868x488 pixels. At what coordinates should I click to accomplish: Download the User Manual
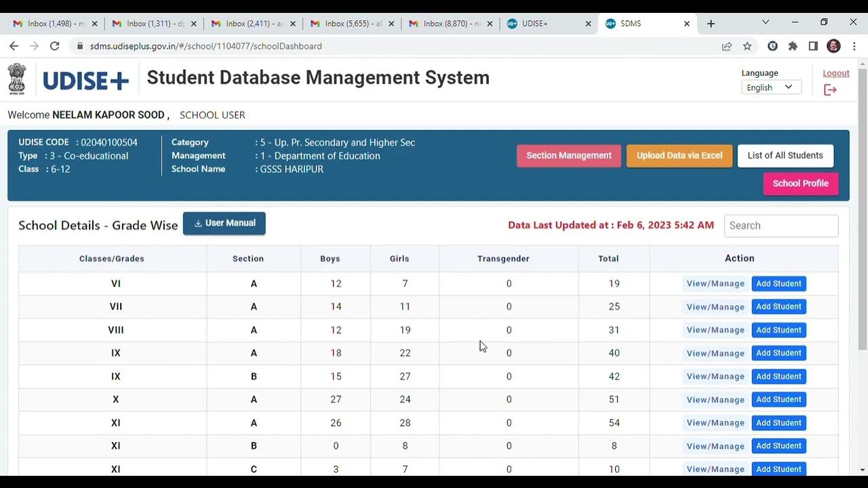coord(224,224)
